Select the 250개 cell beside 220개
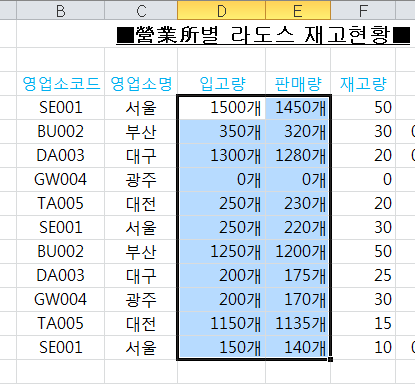415x384 pixels. (x=221, y=227)
